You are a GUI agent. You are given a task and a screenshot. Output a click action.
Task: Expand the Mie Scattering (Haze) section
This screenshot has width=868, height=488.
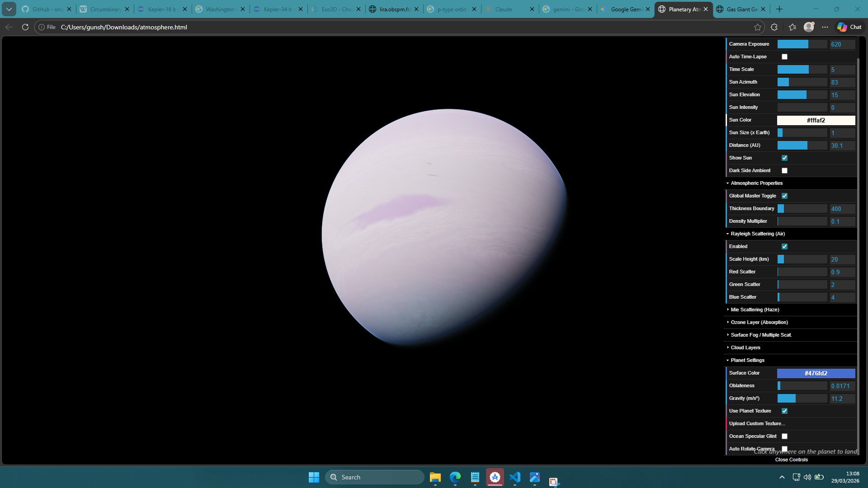pyautogui.click(x=755, y=310)
